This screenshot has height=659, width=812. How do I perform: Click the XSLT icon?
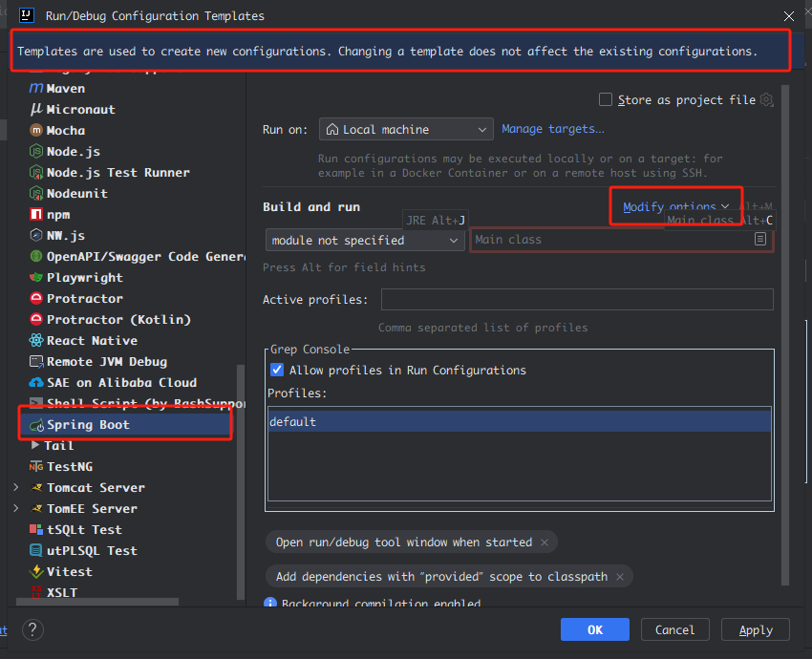point(36,592)
